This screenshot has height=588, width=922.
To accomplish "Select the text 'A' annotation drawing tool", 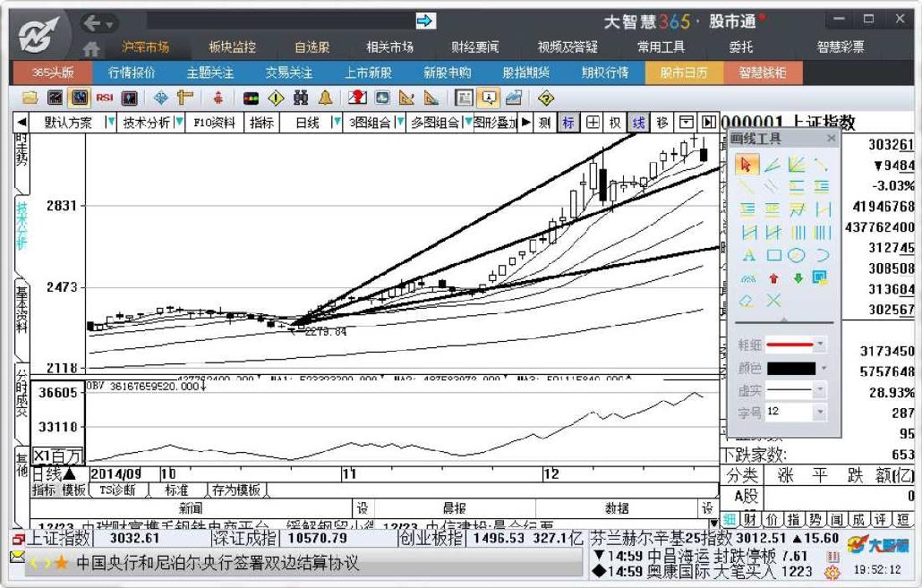I will [x=748, y=255].
